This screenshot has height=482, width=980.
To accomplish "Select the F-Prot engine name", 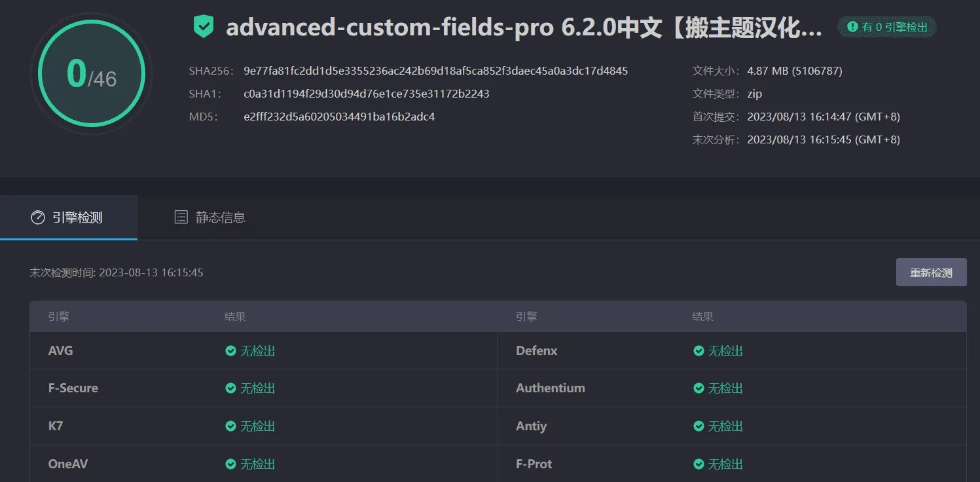I will pos(534,464).
